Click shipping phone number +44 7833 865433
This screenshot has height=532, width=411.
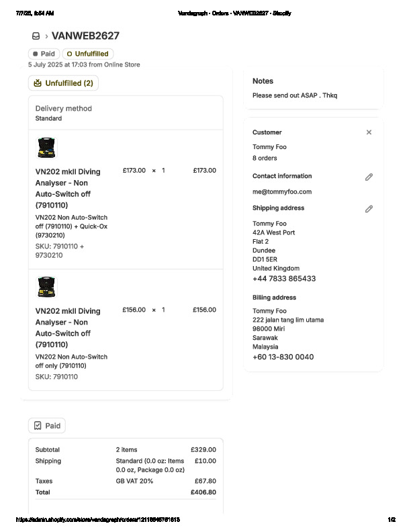283,279
